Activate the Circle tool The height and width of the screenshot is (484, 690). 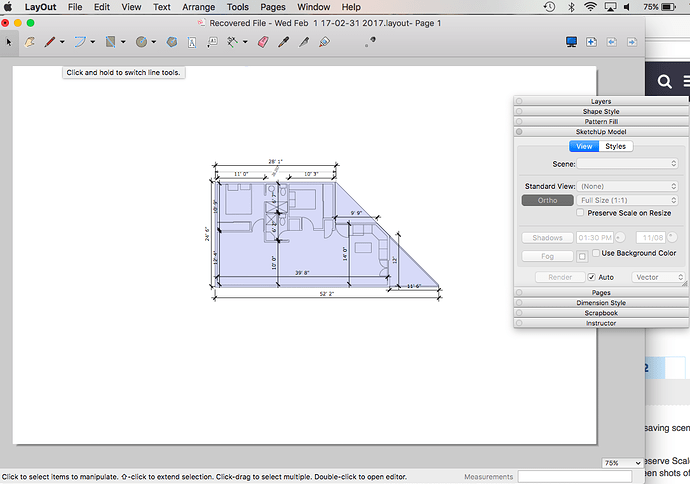coord(142,42)
